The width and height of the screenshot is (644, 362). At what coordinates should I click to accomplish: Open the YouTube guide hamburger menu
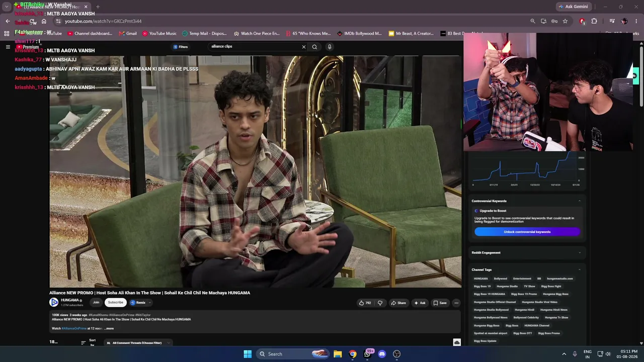coord(8,47)
